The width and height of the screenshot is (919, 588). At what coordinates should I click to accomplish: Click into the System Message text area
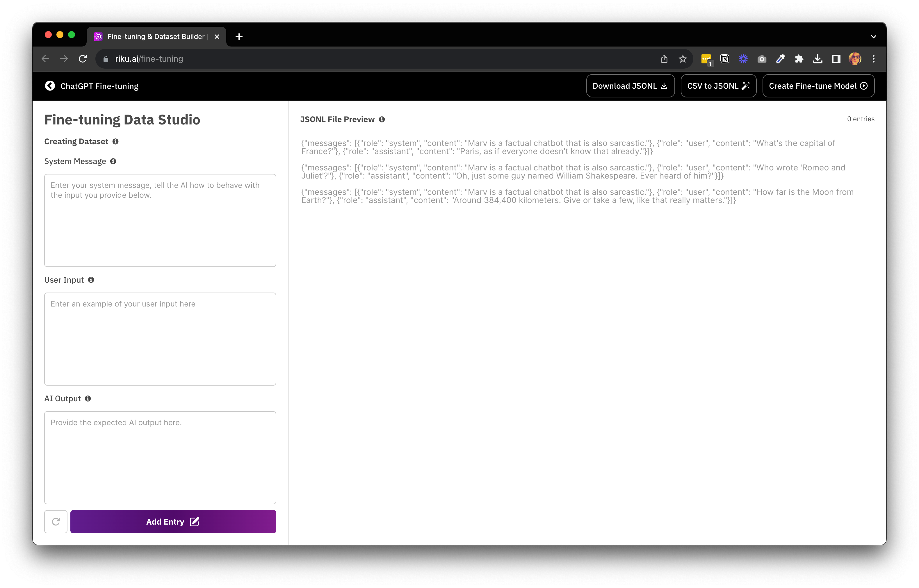click(x=160, y=221)
